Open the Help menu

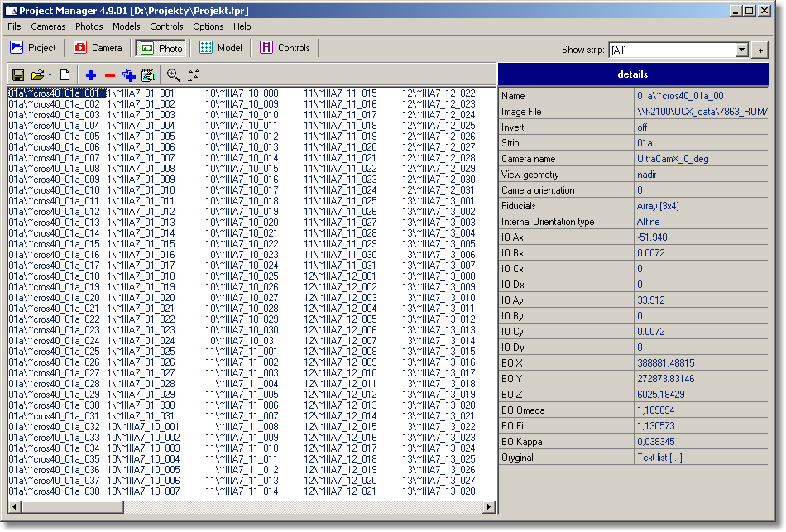[x=242, y=26]
